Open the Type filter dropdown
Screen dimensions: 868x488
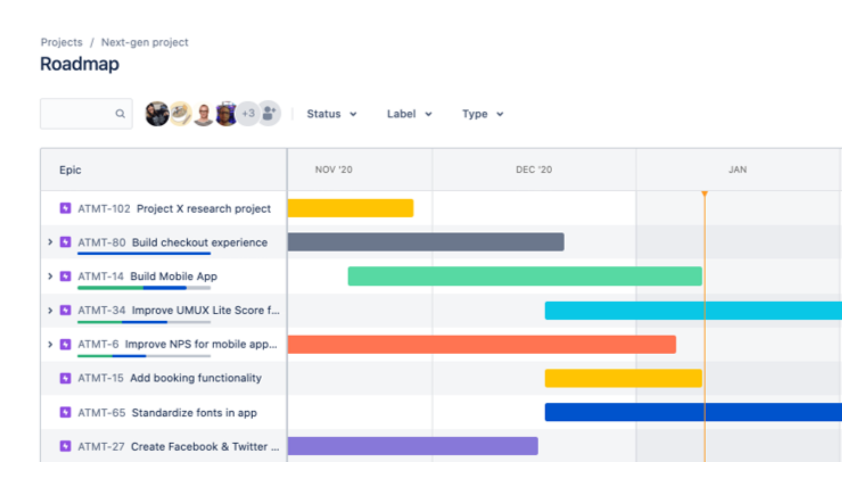click(482, 114)
